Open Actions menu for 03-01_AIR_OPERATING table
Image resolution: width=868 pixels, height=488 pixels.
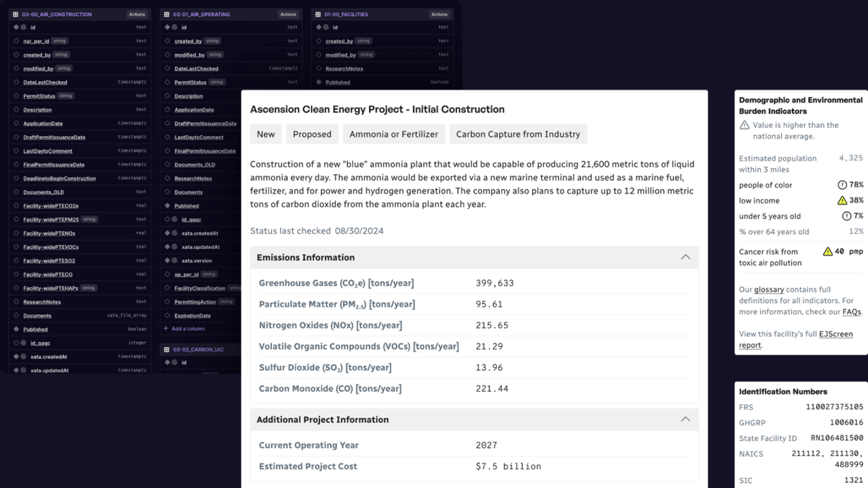[288, 14]
